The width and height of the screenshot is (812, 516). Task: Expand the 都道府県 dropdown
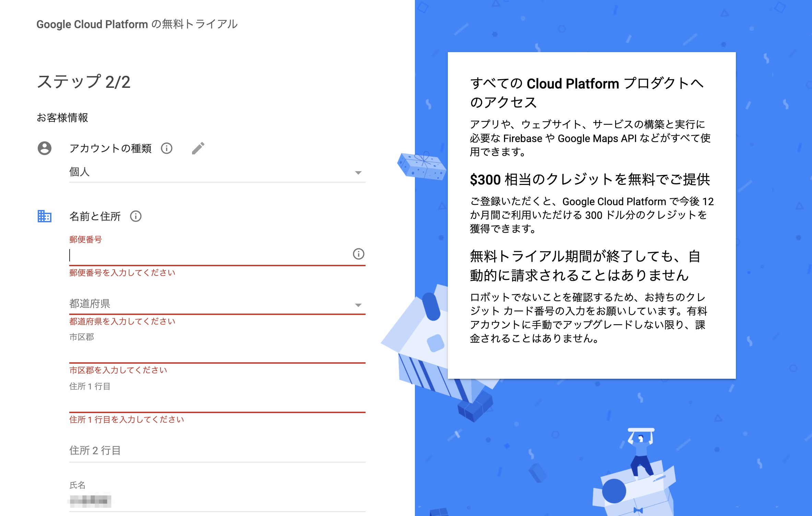(x=217, y=304)
